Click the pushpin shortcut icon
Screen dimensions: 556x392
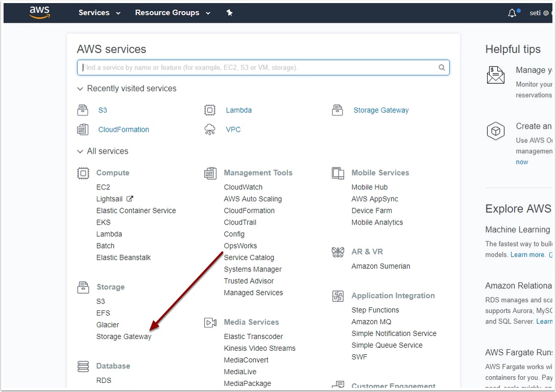coord(229,13)
